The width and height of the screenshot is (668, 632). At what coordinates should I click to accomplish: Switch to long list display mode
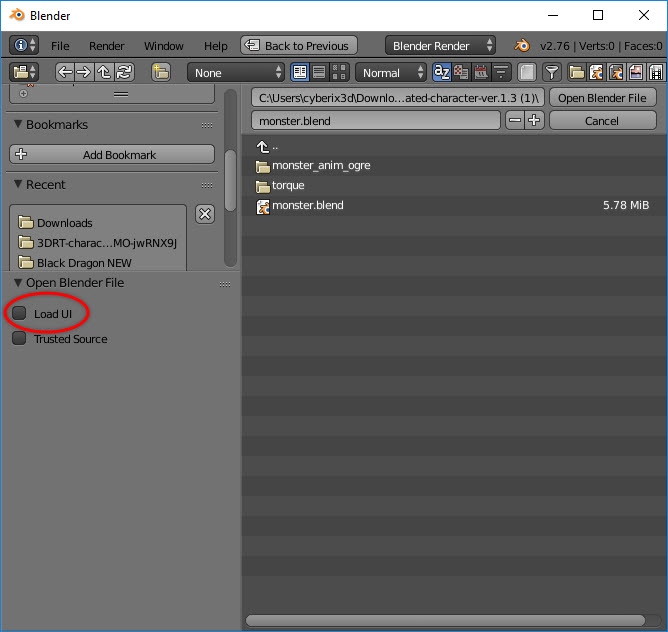(x=319, y=72)
